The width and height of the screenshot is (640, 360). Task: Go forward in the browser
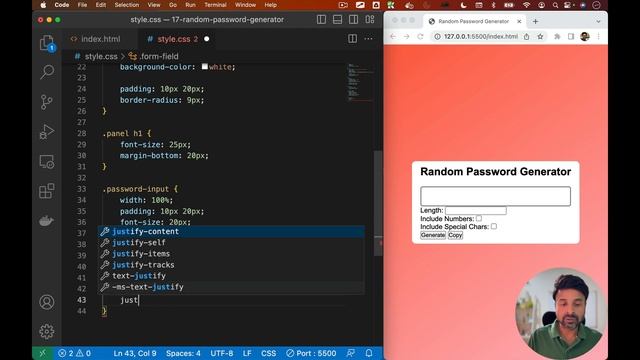[407, 36]
